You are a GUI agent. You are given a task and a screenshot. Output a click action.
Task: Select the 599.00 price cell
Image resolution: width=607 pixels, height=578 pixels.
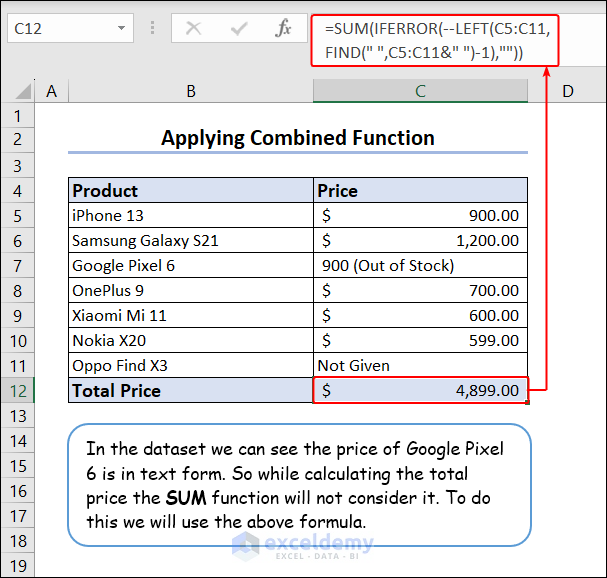420,341
